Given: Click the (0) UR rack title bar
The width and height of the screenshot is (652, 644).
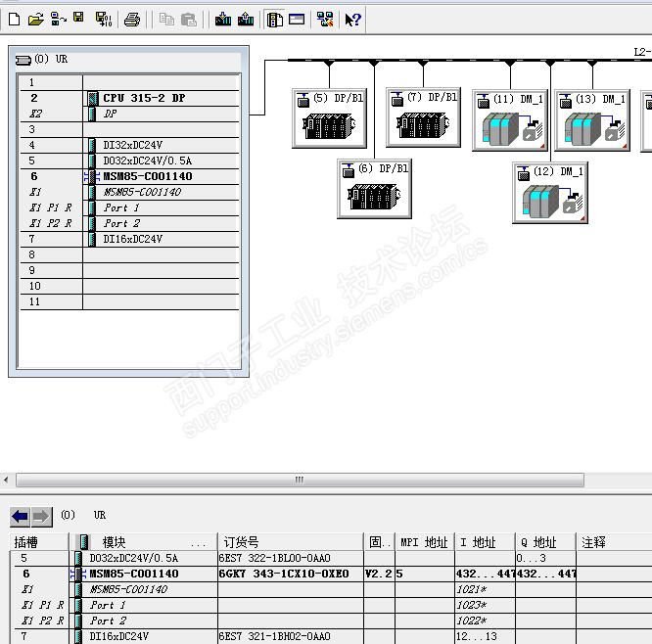Looking at the screenshot, I should click(128, 59).
